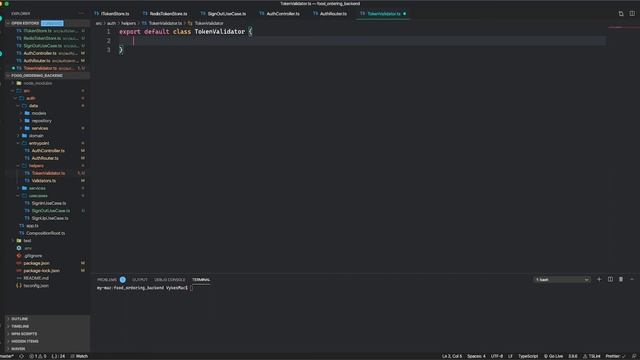Open the .gitignore file
640x360 pixels.
(33, 256)
